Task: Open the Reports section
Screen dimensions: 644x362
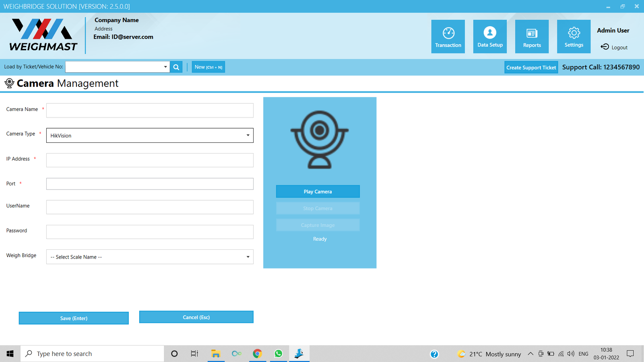Action: click(532, 36)
